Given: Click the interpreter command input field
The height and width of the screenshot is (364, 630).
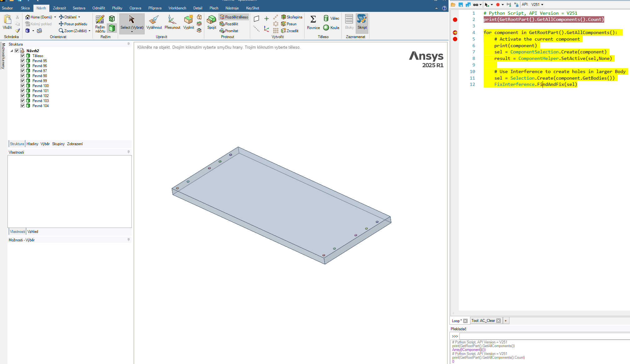Looking at the screenshot, I should (544, 336).
